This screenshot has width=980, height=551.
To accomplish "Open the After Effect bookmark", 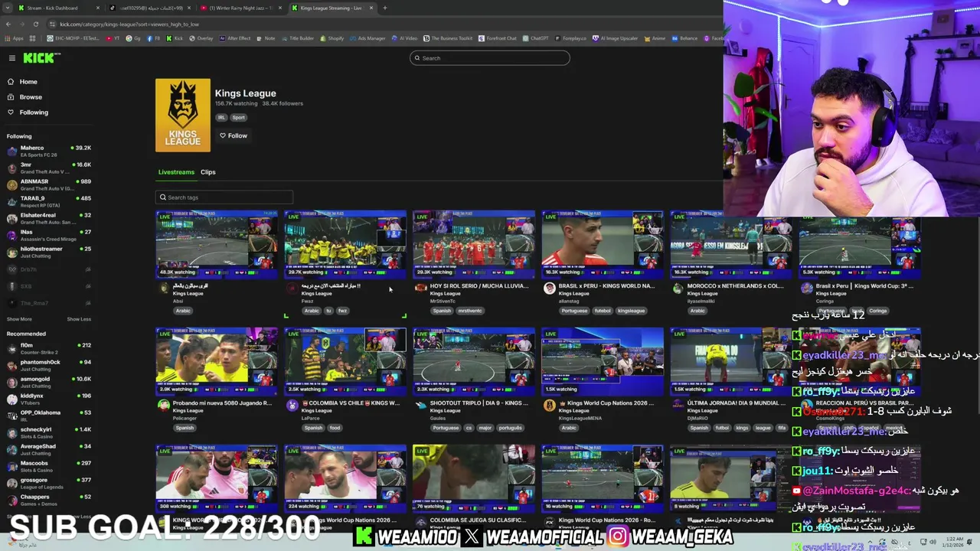I will point(235,38).
